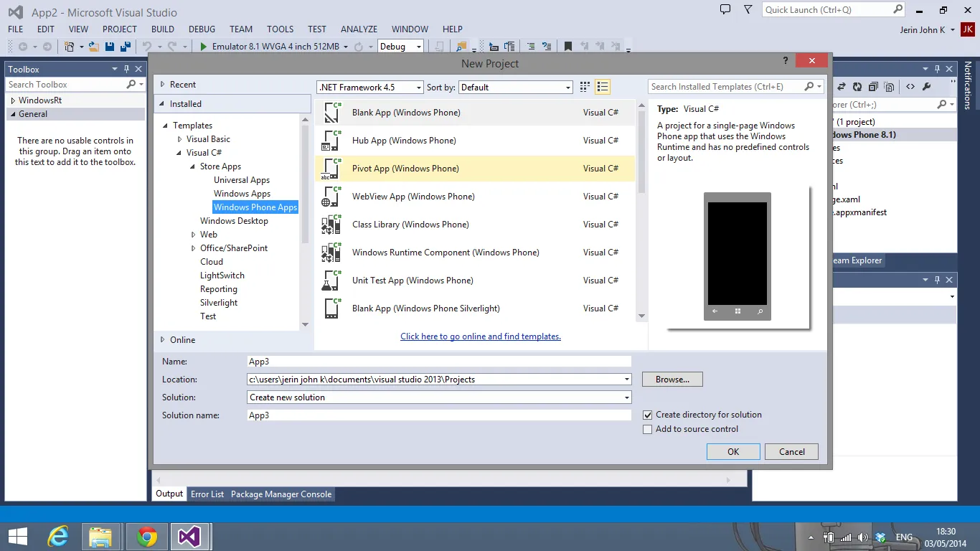The width and height of the screenshot is (980, 551).
Task: Open the FILE menu
Action: 16,29
